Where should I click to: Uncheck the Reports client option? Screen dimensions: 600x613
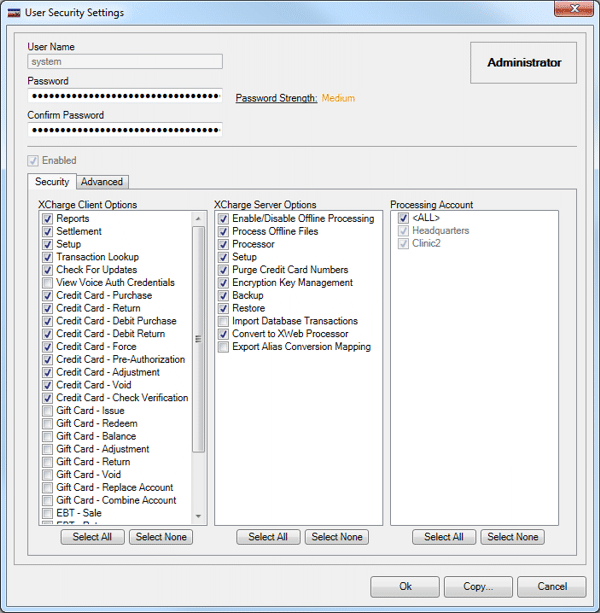(x=48, y=219)
